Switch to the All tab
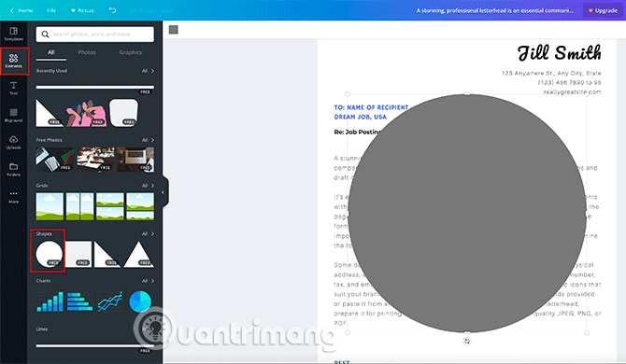Viewport: 626px width, 364px height. pos(51,52)
